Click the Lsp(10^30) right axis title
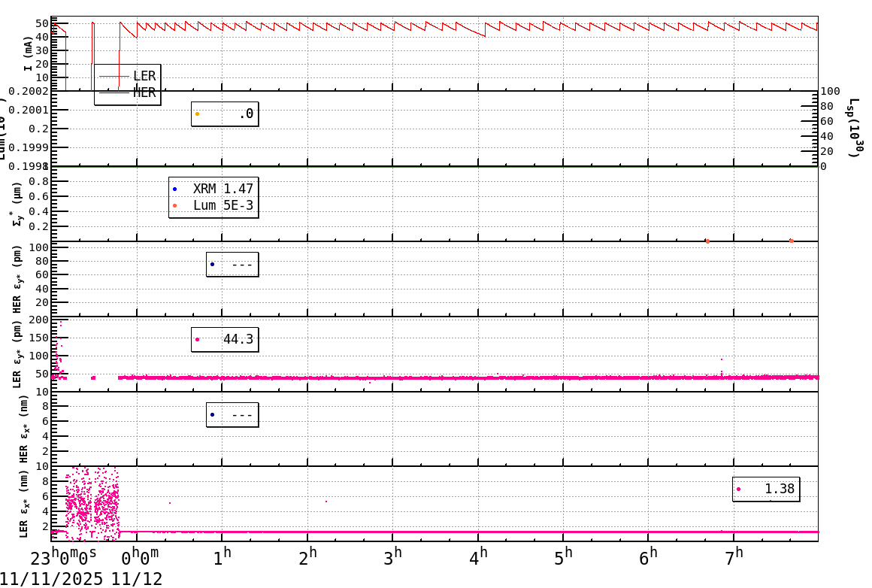 pos(855,127)
